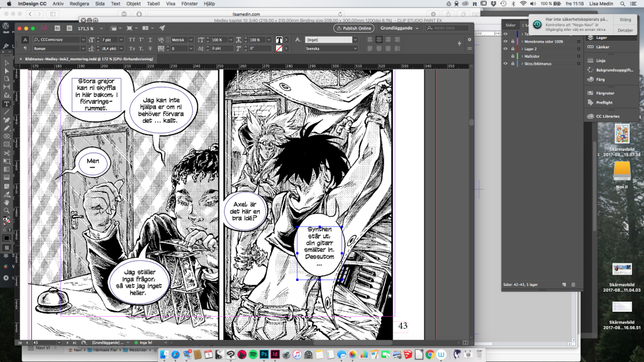Click Stäng on the backup notification
This screenshot has height=362, width=644.
point(625,19)
